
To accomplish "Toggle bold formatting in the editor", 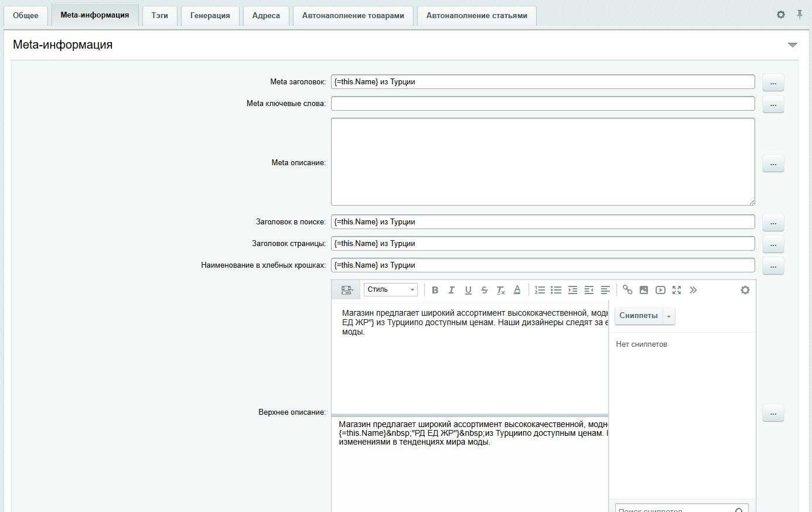I will (435, 290).
